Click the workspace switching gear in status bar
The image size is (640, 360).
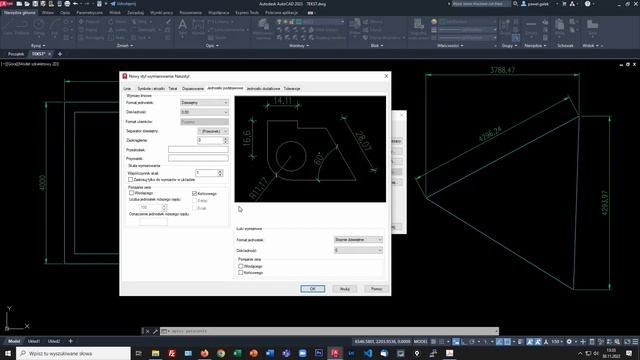[x=569, y=342]
